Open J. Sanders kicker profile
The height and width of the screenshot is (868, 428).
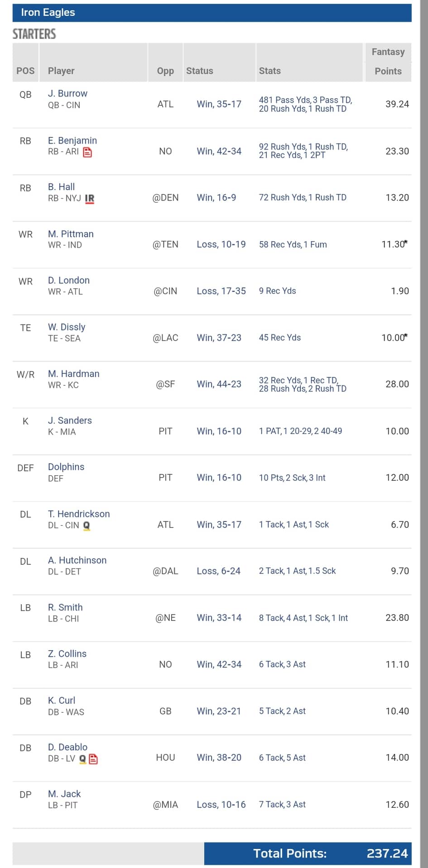(70, 420)
